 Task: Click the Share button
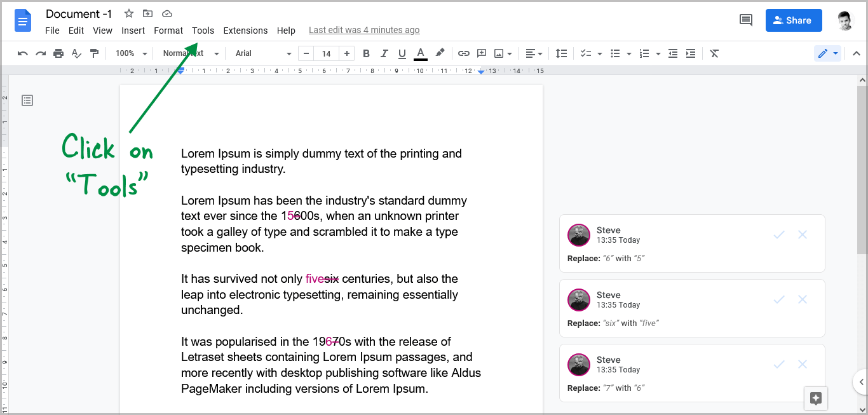793,20
